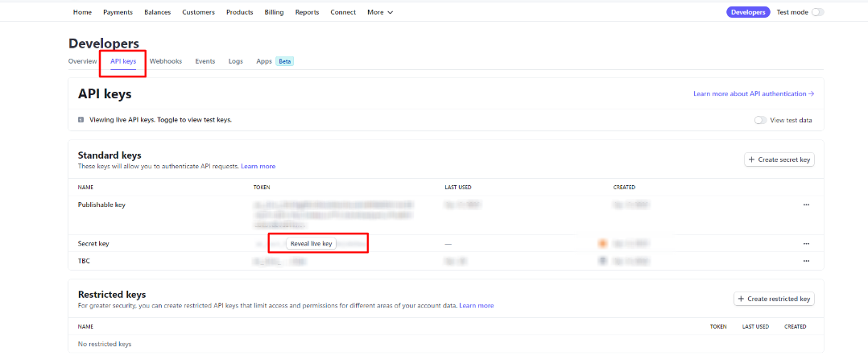Switch to the Webhooks tab
Screen dimensions: 868x364
coord(166,61)
